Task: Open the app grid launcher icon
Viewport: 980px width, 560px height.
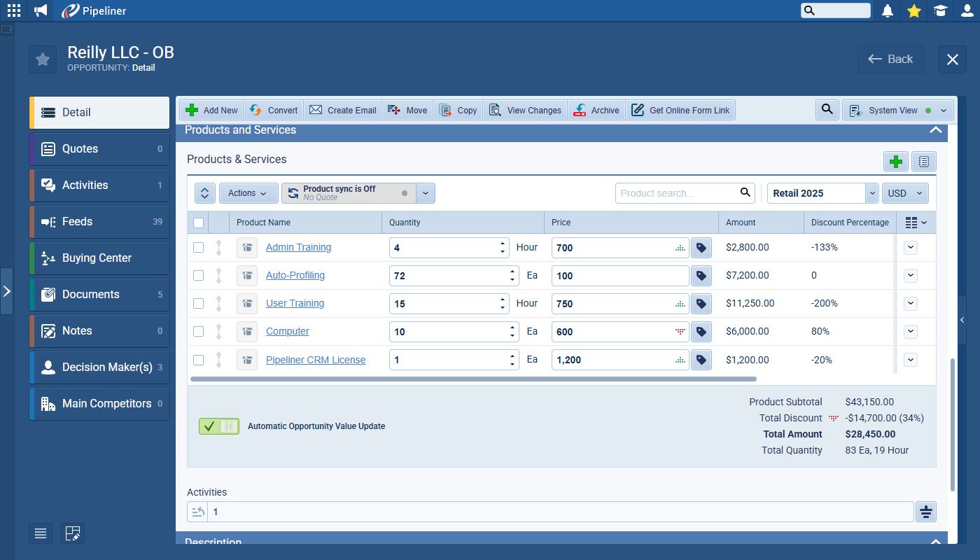Action: tap(14, 10)
